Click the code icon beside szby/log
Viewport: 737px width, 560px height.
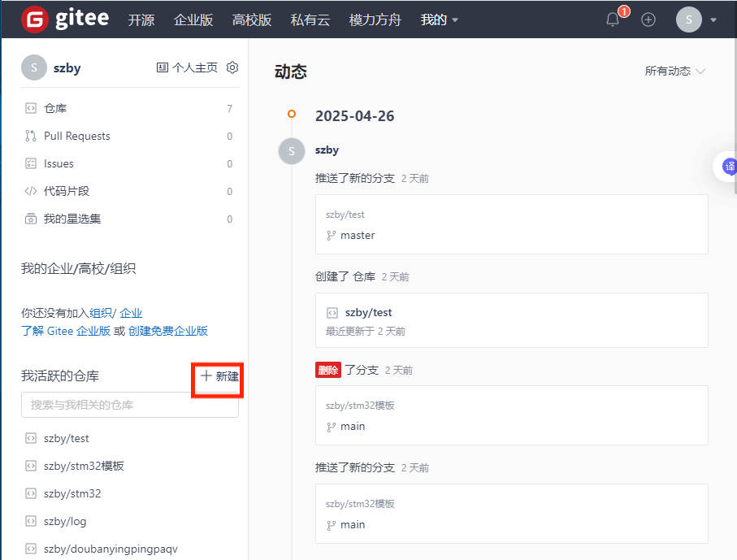coord(31,522)
